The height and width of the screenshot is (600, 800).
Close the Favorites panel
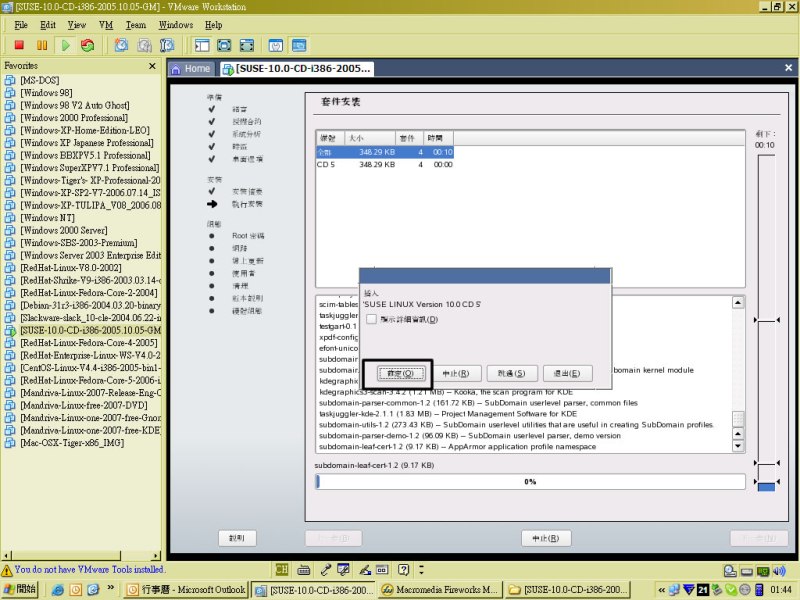coord(152,66)
